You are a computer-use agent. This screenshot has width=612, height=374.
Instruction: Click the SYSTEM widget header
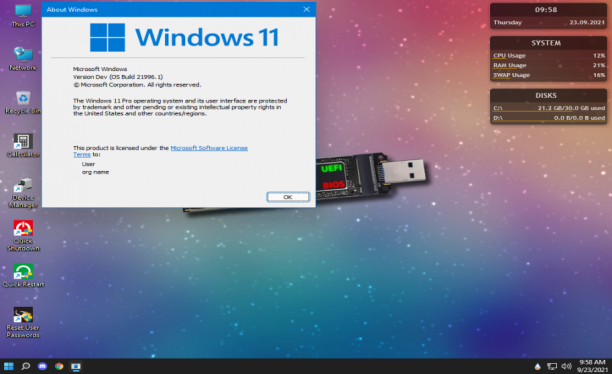pyautogui.click(x=546, y=43)
